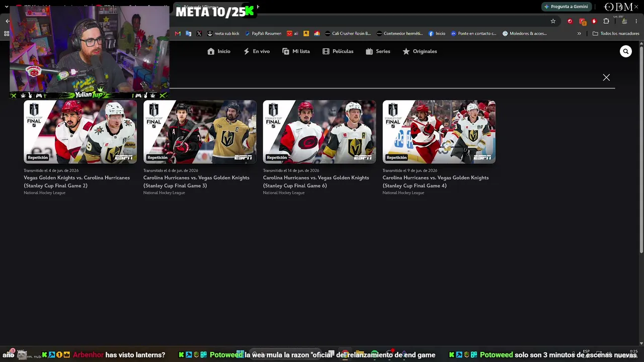
Task: Open the Cali Crusher Rosin bookmark
Action: click(348, 34)
